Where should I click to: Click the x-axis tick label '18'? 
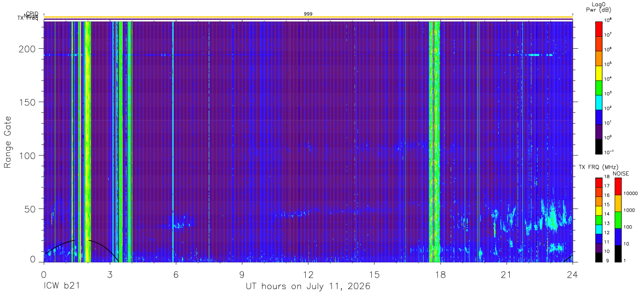(441, 274)
